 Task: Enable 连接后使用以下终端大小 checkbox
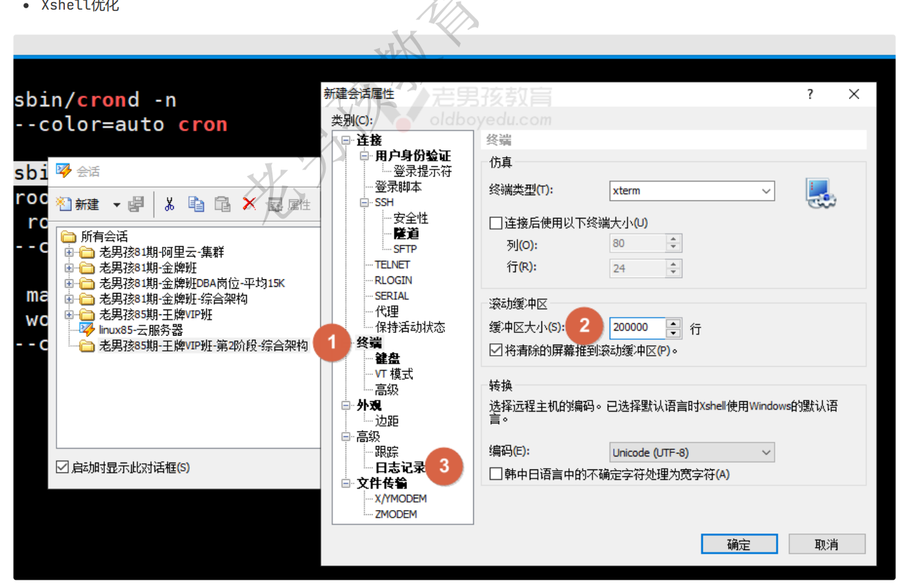tap(495, 223)
